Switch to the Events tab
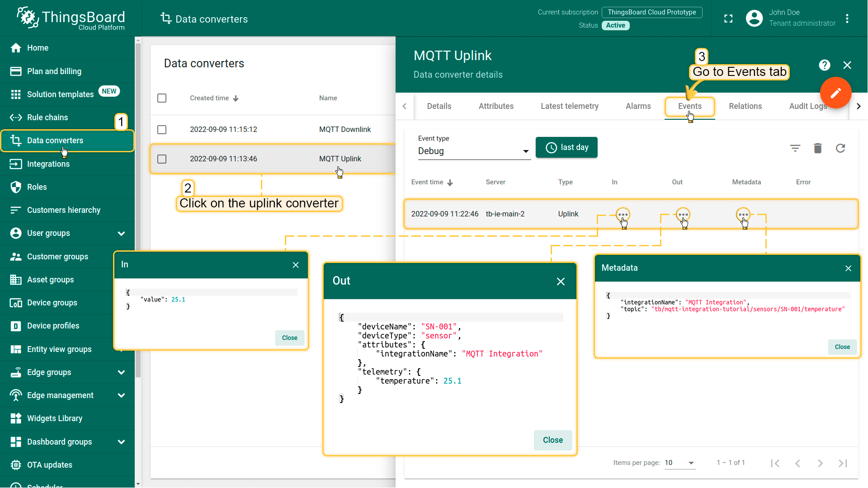This screenshot has width=868, height=488. 689,106
